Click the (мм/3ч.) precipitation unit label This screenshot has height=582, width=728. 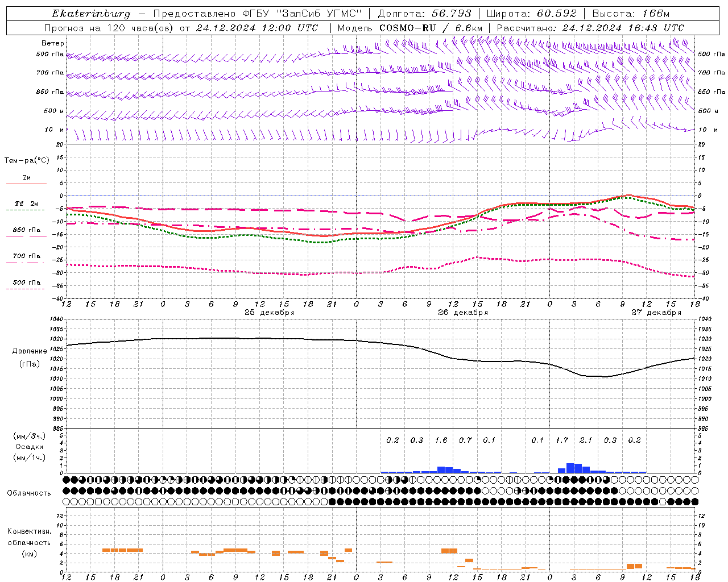click(30, 436)
